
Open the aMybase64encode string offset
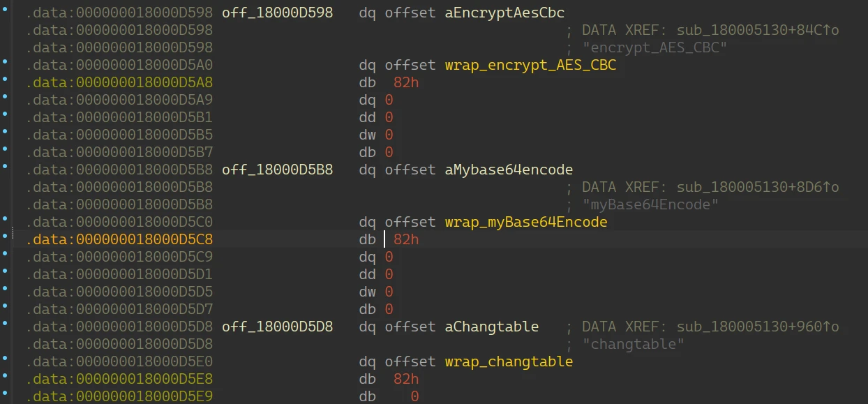tap(509, 170)
